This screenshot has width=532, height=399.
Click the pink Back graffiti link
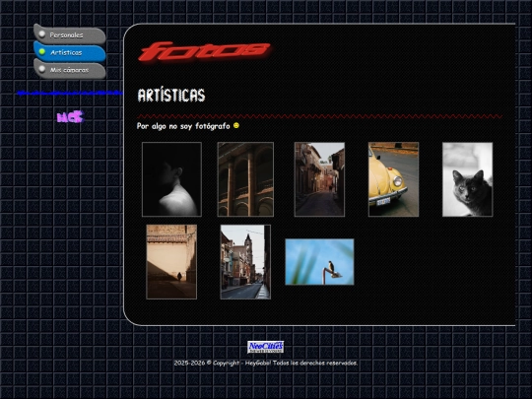[70, 116]
